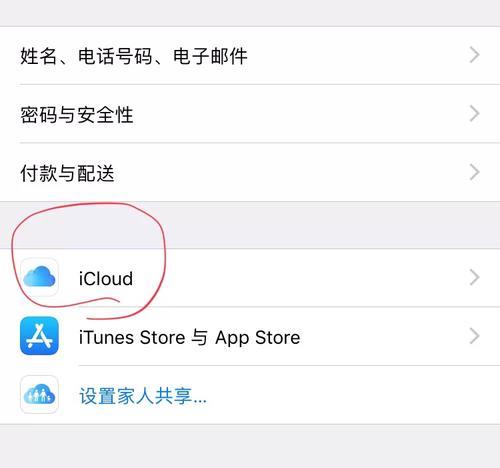This screenshot has height=468, width=500.
Task: Click chevron on 付款与配送 row
Action: pyautogui.click(x=474, y=172)
